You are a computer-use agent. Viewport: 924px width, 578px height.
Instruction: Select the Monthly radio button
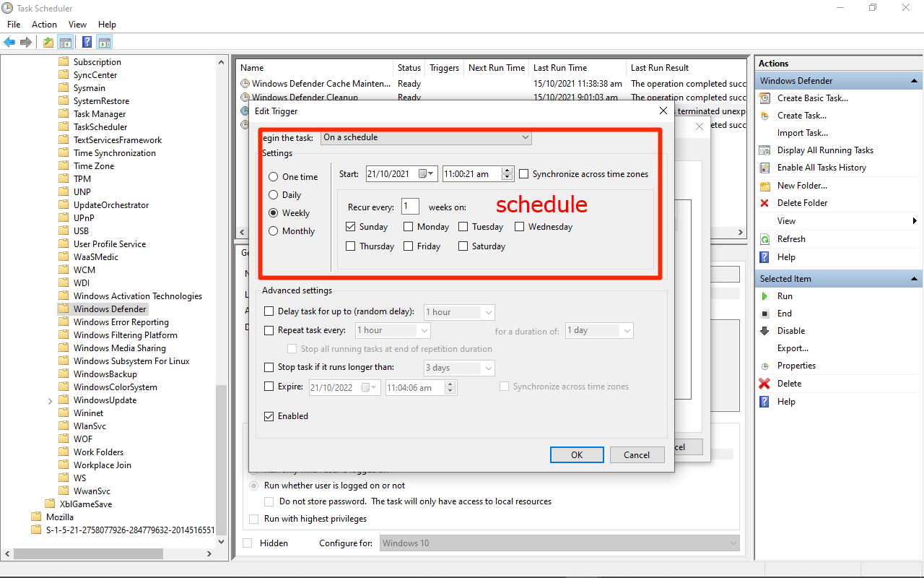tap(273, 231)
